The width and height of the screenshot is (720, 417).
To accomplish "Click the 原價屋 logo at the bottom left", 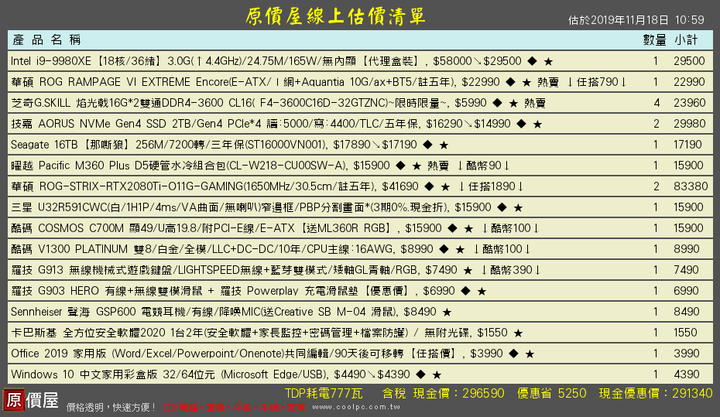I will 31,400.
